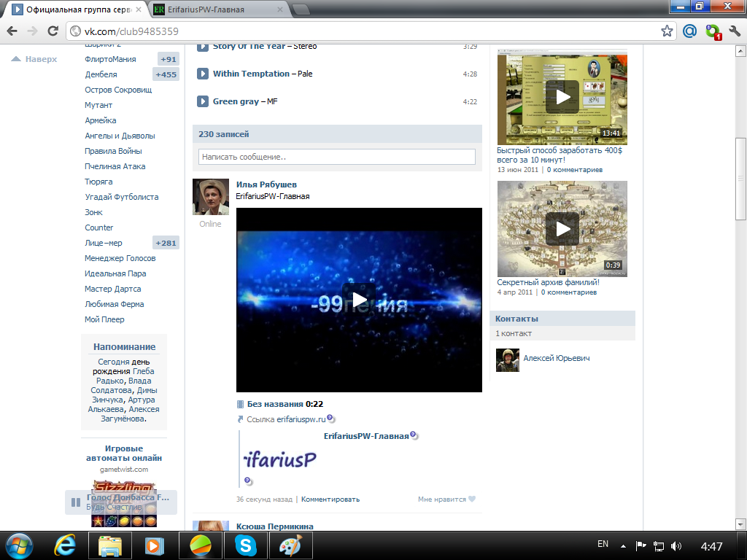The width and height of the screenshot is (747, 560).
Task: Open the Контакты section header
Action: click(562, 319)
